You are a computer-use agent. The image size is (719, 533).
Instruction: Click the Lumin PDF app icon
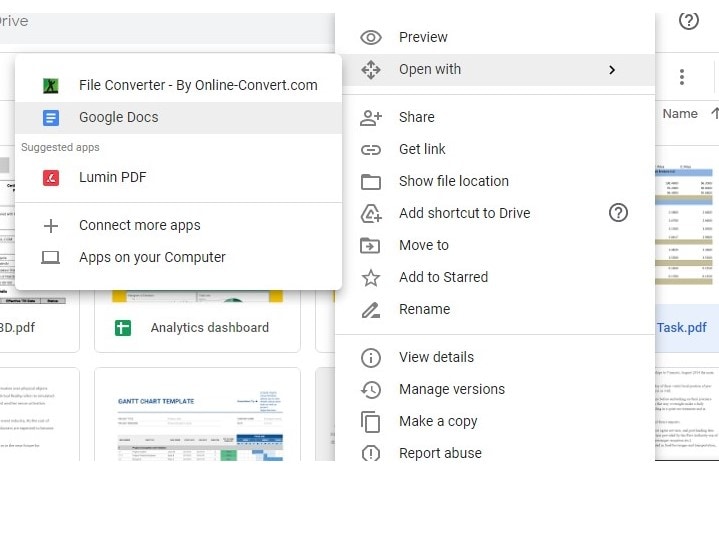click(51, 177)
